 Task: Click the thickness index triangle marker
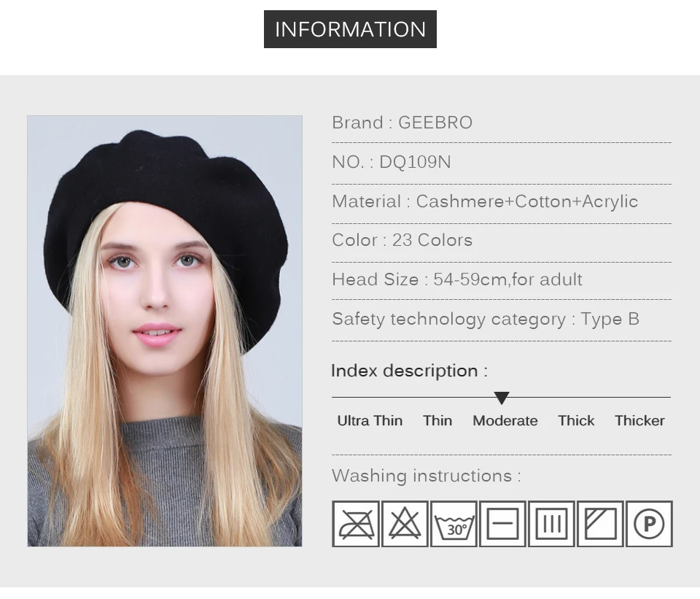click(502, 398)
